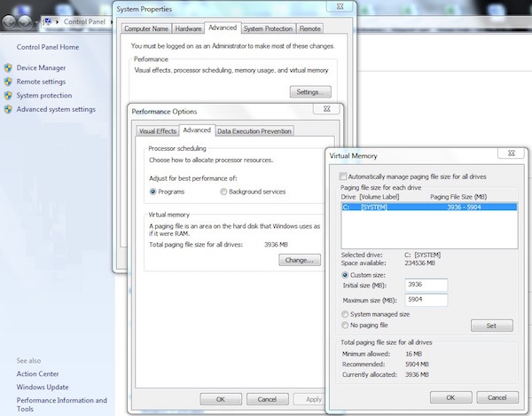This screenshot has width=532, height=416.
Task: Select the No paging file option
Action: point(346,326)
